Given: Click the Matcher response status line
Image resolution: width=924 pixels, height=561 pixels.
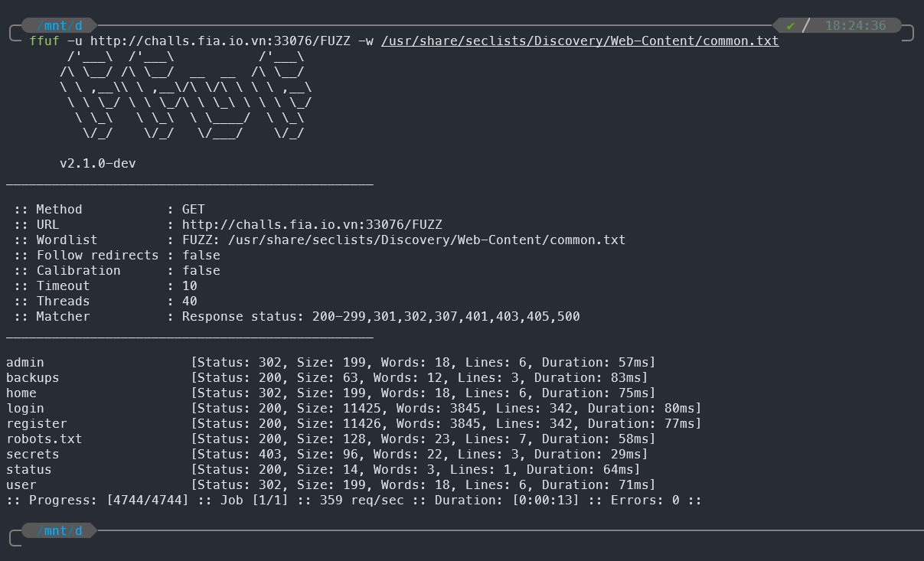Looking at the screenshot, I should coord(296,316).
